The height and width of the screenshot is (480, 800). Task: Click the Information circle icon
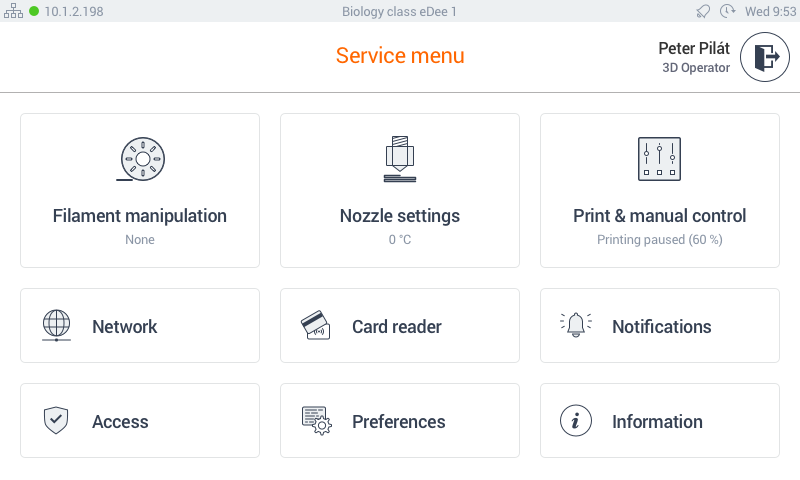(x=575, y=421)
